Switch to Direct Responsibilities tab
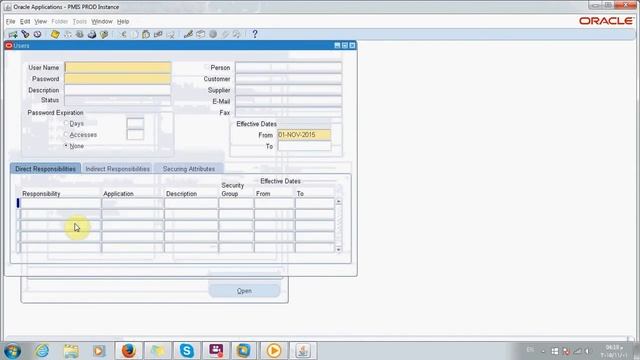This screenshot has height=360, width=640. (x=45, y=169)
